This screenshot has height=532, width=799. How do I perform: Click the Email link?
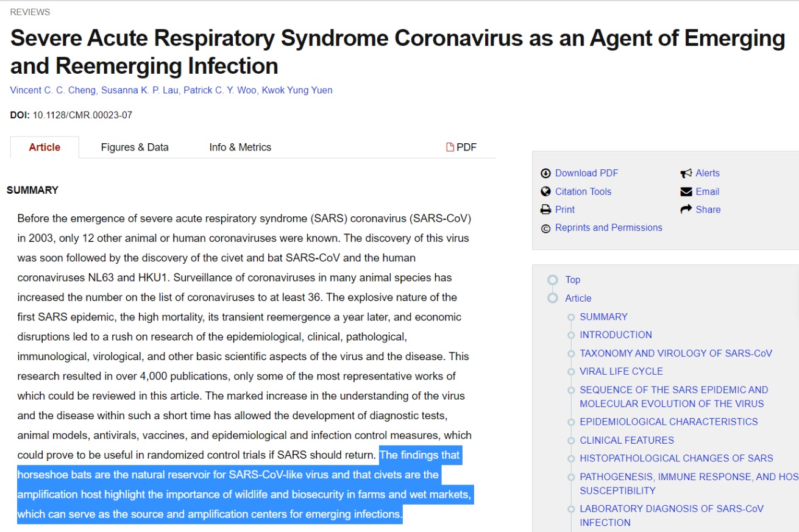[x=708, y=191]
